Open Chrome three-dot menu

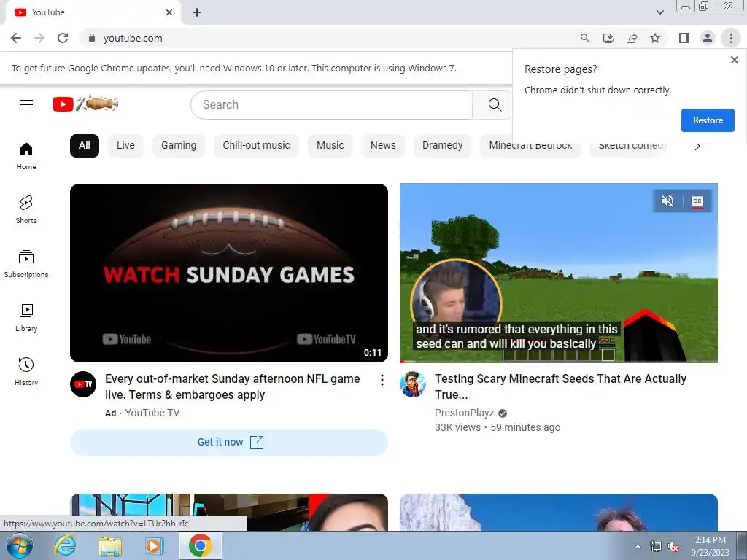731,38
